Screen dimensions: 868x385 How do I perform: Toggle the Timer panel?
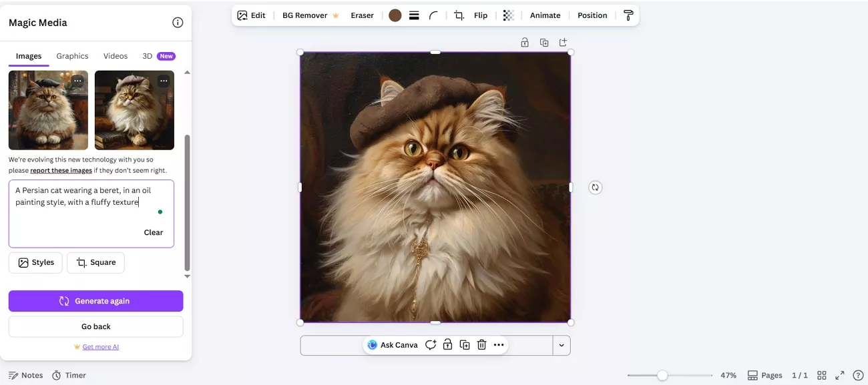pos(69,375)
